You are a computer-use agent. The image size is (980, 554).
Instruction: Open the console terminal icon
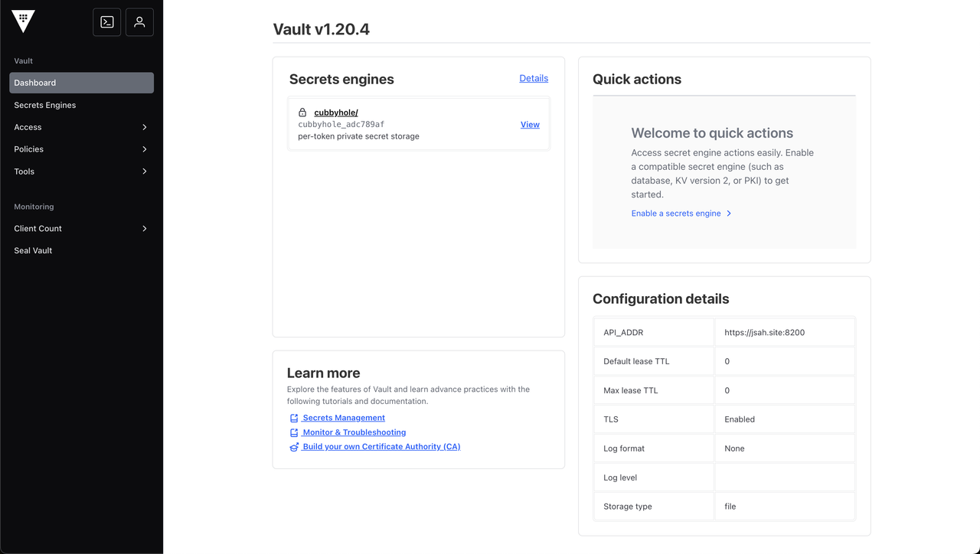coord(107,22)
